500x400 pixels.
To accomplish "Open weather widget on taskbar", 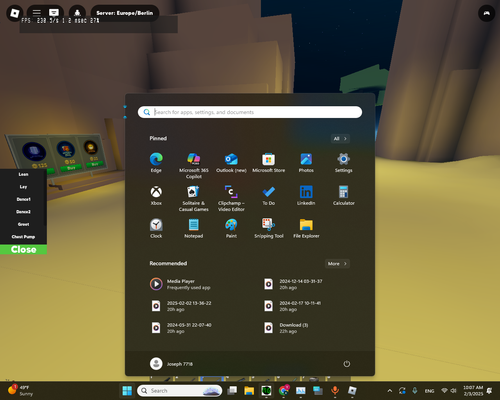I will coord(21,390).
